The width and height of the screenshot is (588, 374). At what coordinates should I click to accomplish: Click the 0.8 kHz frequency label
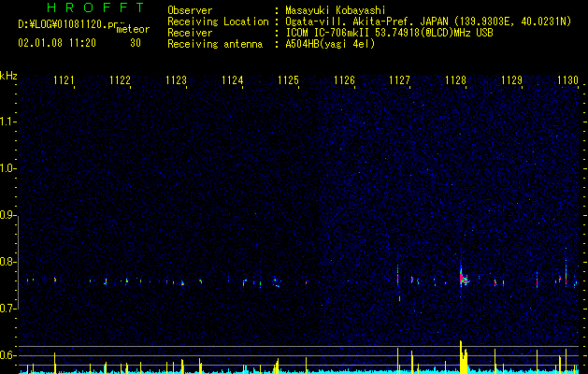click(x=7, y=262)
